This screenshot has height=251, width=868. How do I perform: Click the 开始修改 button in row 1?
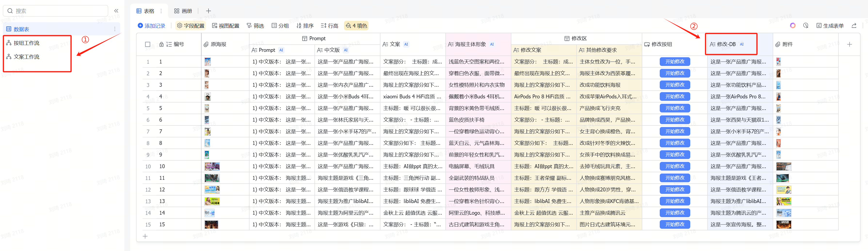[x=675, y=62]
